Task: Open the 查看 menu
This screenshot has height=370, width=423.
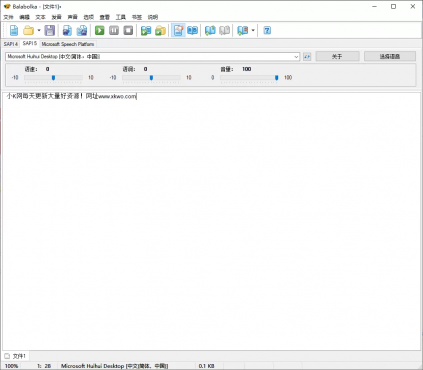Action: tap(105, 17)
